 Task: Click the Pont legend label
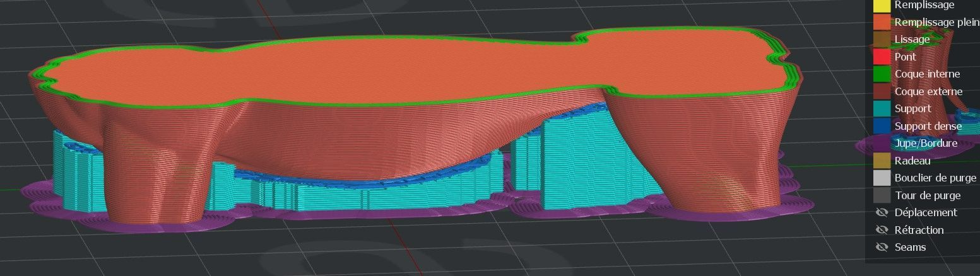point(905,57)
